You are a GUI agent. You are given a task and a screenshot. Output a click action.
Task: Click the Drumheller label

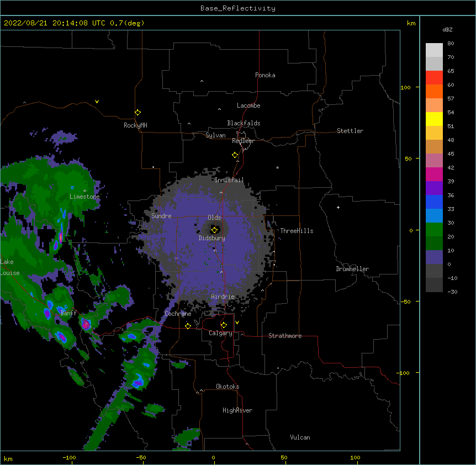(x=352, y=269)
